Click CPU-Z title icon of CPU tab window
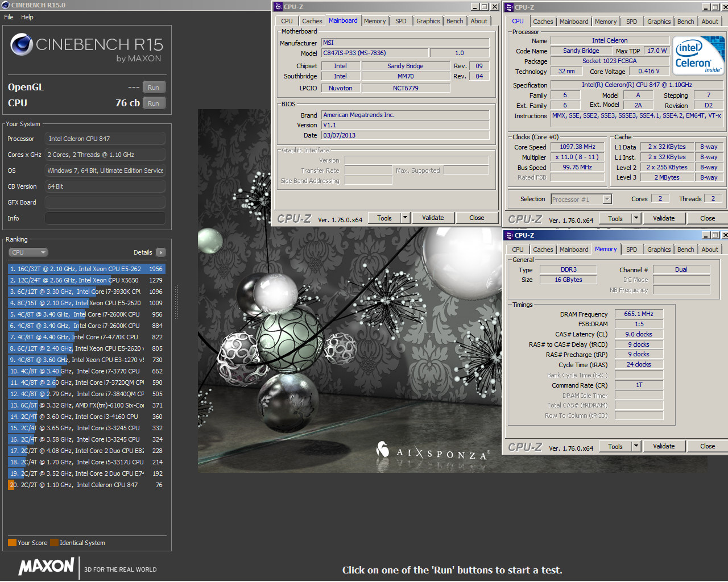 [x=509, y=7]
